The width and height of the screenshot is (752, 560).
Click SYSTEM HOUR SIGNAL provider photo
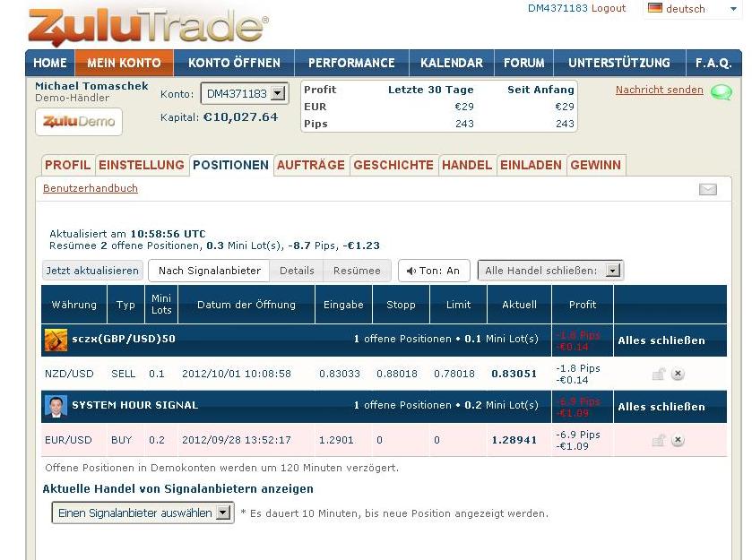(x=56, y=405)
